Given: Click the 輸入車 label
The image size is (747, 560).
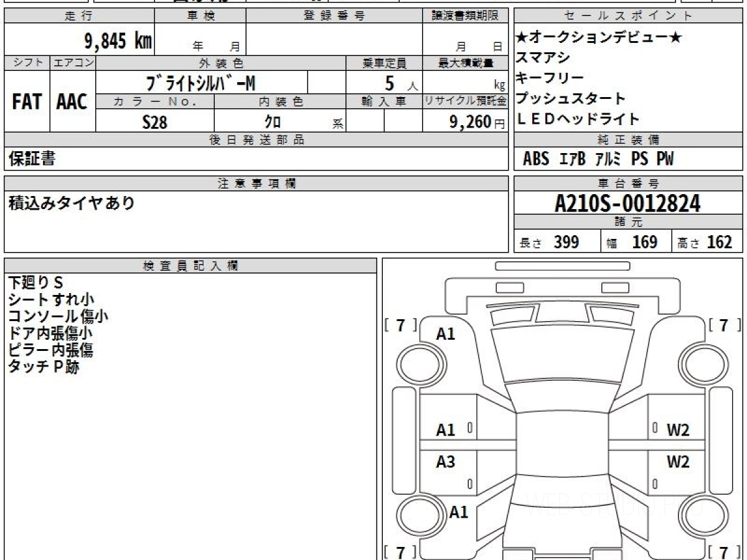Looking at the screenshot, I should pos(384,101).
